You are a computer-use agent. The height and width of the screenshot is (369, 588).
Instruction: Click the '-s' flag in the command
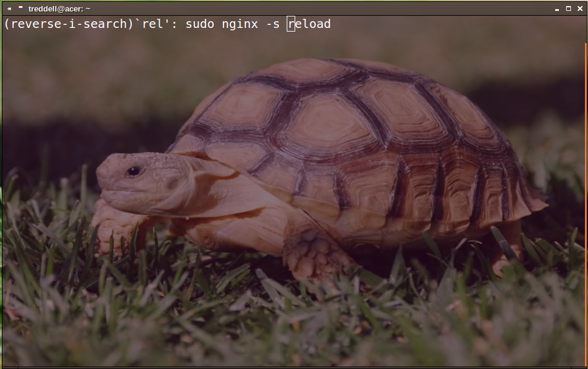coord(273,24)
